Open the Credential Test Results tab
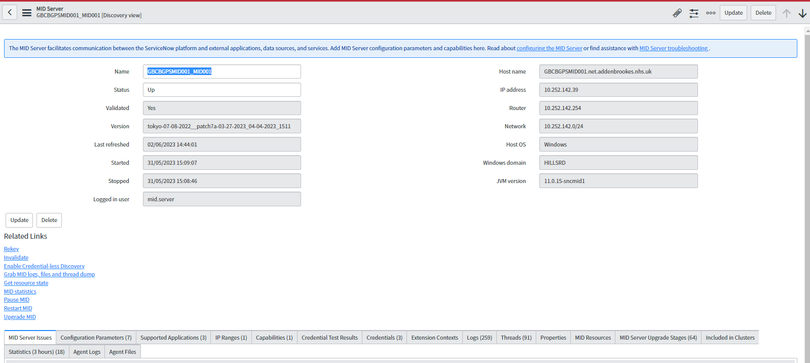The width and height of the screenshot is (810, 363). (330, 338)
